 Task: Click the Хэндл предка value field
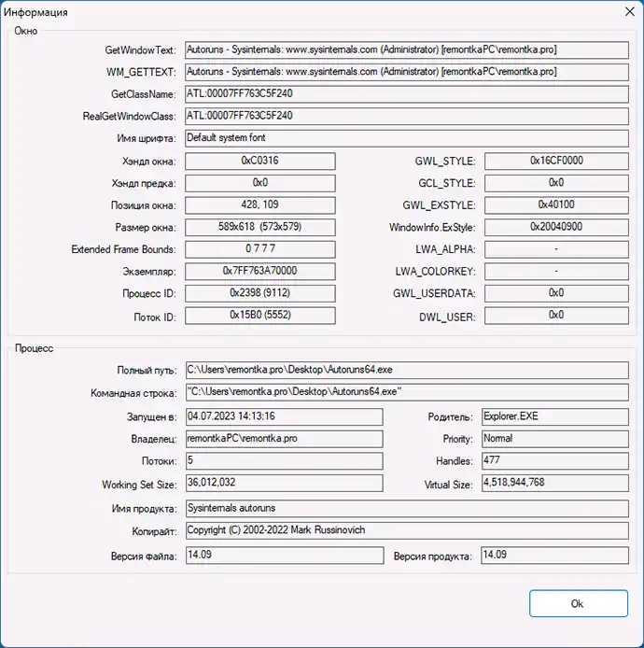tap(259, 183)
